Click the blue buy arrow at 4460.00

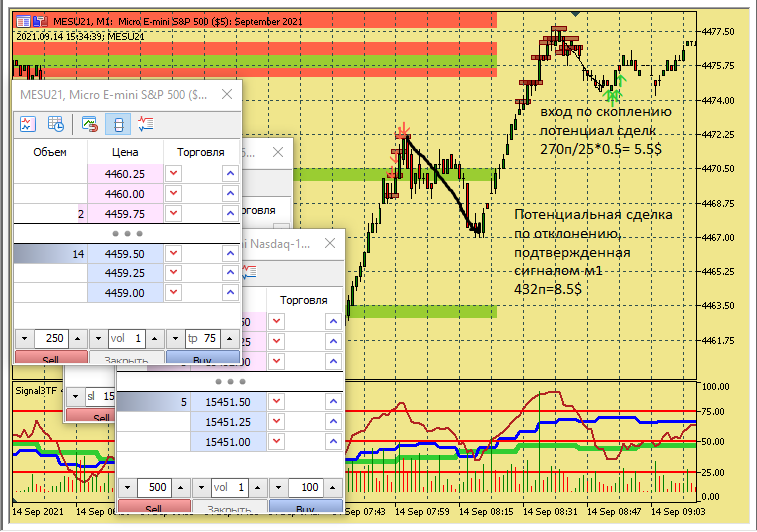(x=231, y=194)
